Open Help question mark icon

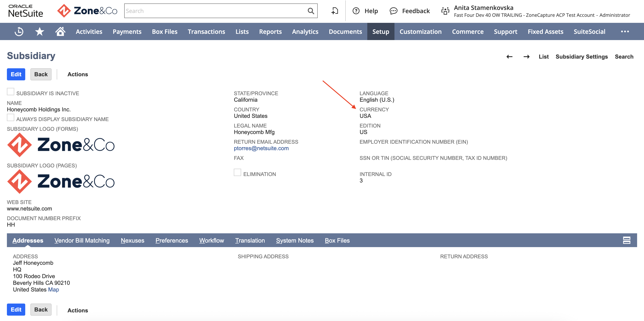(356, 11)
